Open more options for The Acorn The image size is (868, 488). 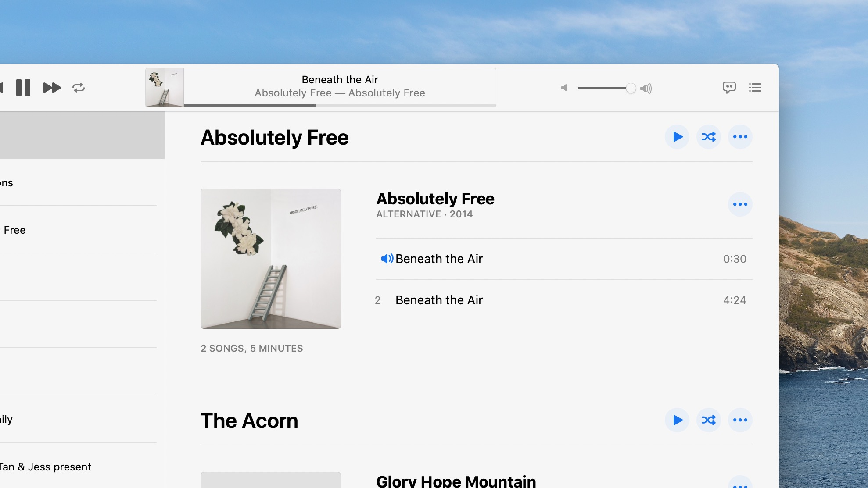tap(740, 420)
